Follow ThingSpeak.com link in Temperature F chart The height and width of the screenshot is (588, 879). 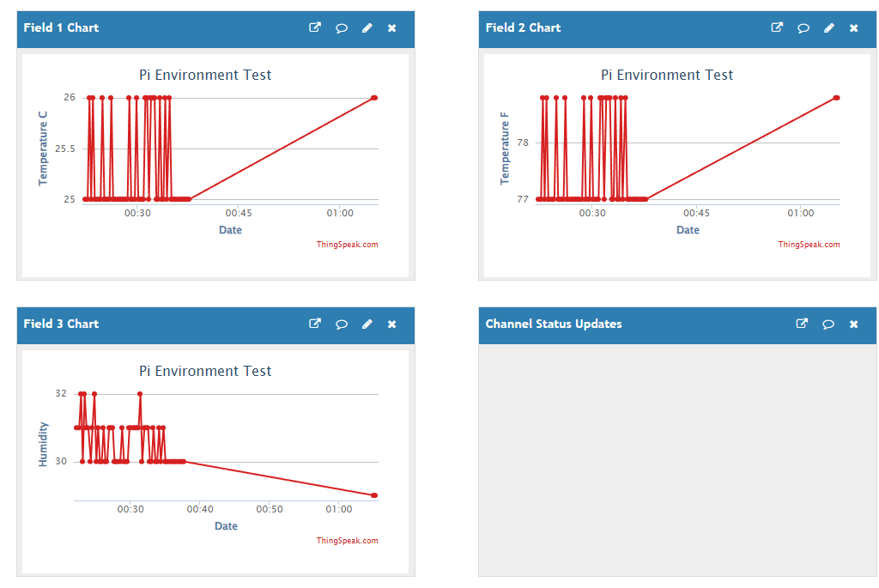(x=809, y=245)
